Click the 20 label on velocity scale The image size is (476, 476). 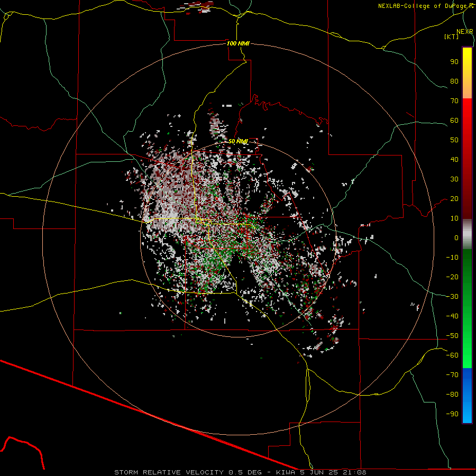(x=454, y=199)
